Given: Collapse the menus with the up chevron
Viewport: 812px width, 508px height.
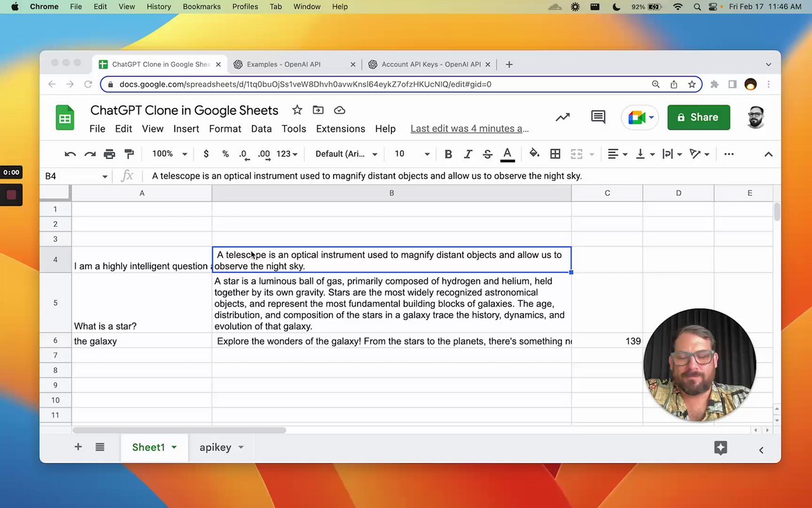Looking at the screenshot, I should click(x=768, y=154).
